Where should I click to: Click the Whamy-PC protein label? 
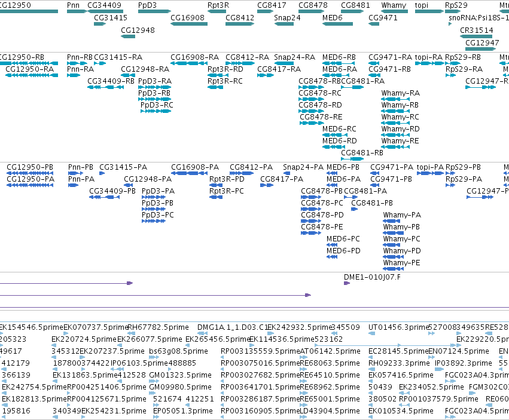(x=401, y=239)
